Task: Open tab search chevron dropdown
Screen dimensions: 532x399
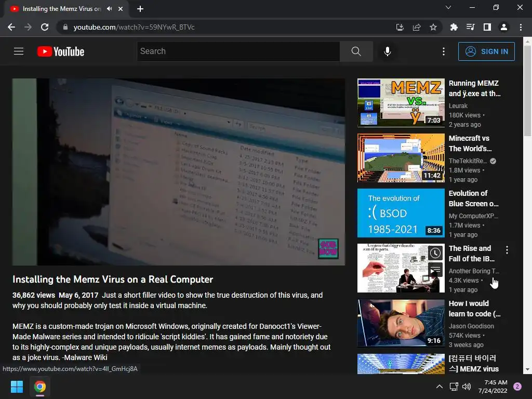Action: (x=448, y=7)
